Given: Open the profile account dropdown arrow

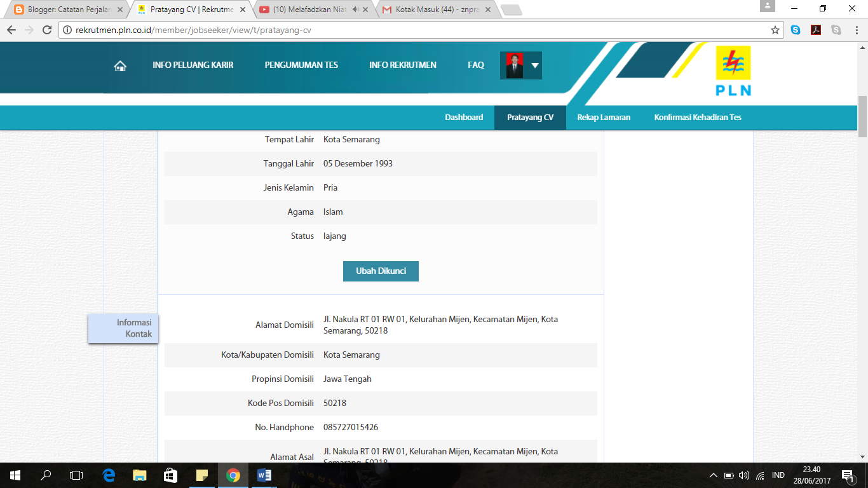Looking at the screenshot, I should pos(534,65).
